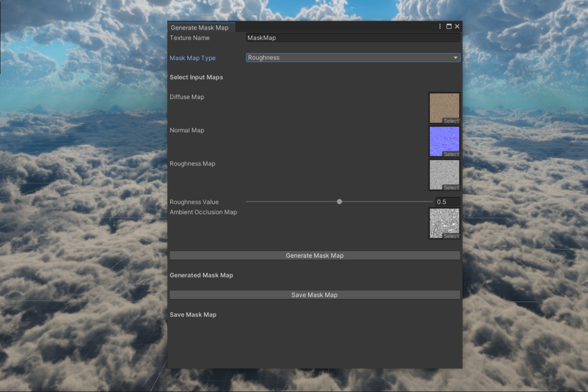Click the hamburger icon in the top-right corner
588x392 pixels.
click(582, 5)
